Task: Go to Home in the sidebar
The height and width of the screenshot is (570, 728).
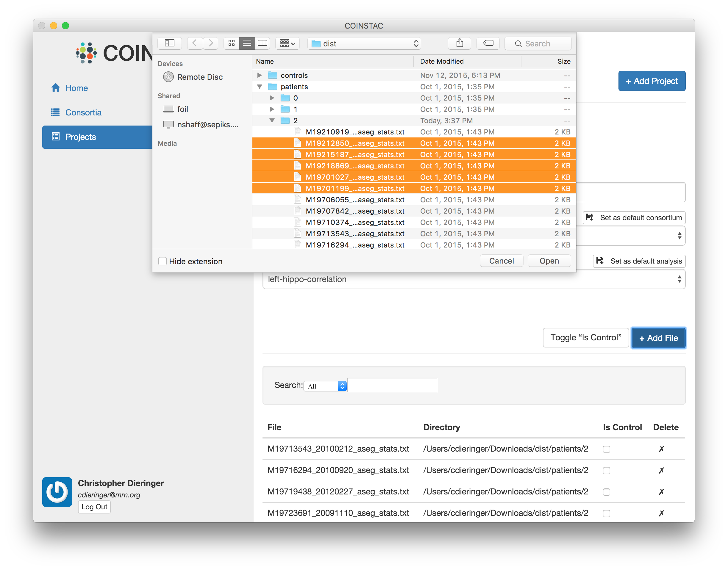Action: click(x=76, y=88)
